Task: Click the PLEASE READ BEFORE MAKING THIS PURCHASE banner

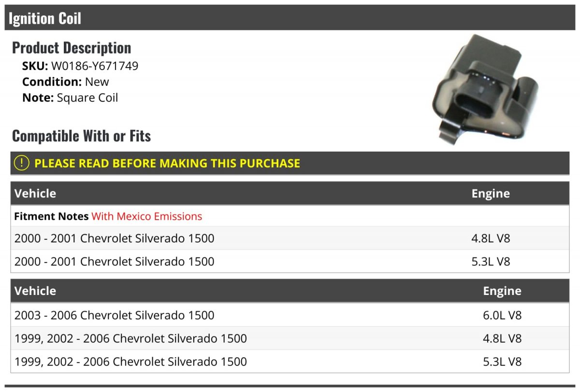Action: coord(290,163)
